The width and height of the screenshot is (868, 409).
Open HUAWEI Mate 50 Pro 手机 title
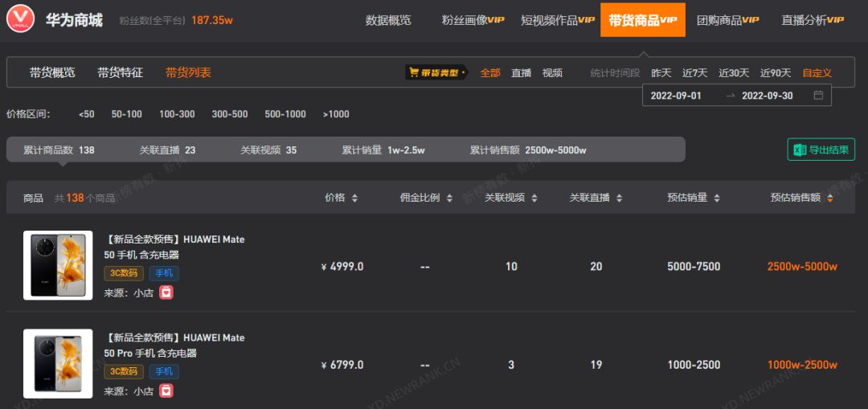[x=174, y=346]
